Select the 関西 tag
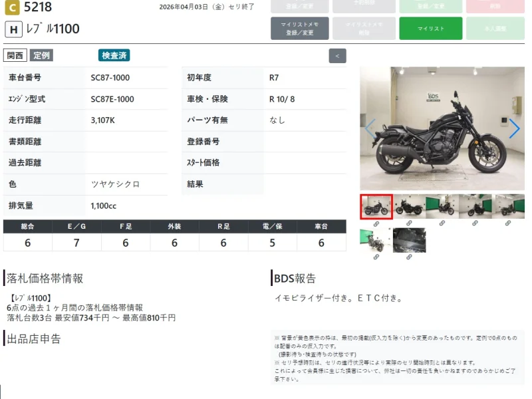The width and height of the screenshot is (532, 399). click(15, 55)
